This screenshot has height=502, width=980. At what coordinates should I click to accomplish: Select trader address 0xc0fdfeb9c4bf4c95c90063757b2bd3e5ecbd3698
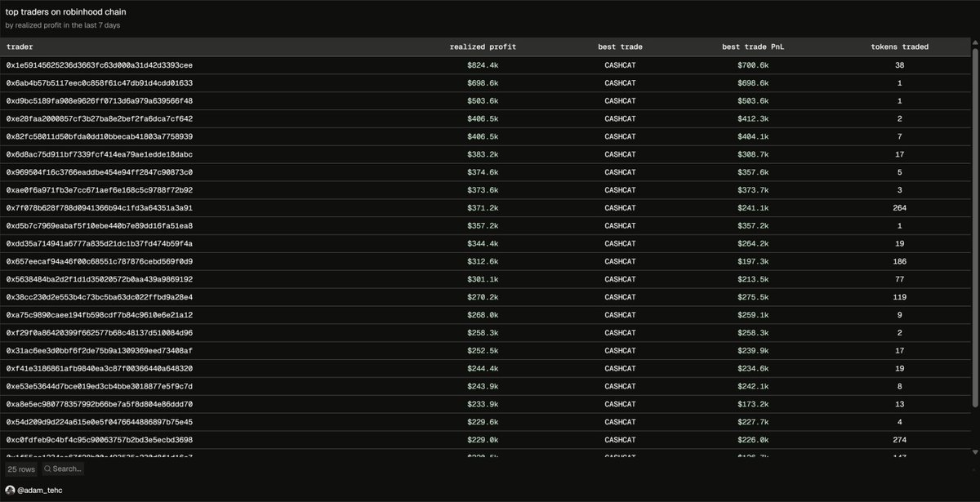click(x=99, y=440)
